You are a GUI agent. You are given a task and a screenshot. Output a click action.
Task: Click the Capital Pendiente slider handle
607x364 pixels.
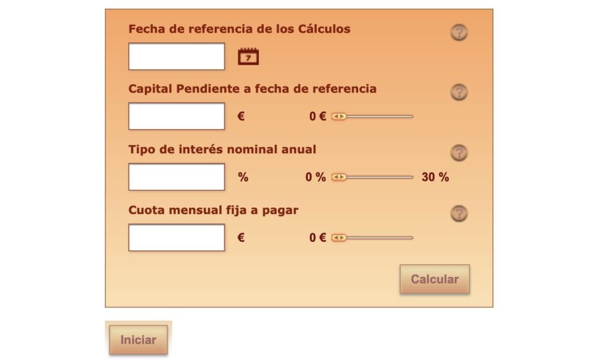coord(338,117)
